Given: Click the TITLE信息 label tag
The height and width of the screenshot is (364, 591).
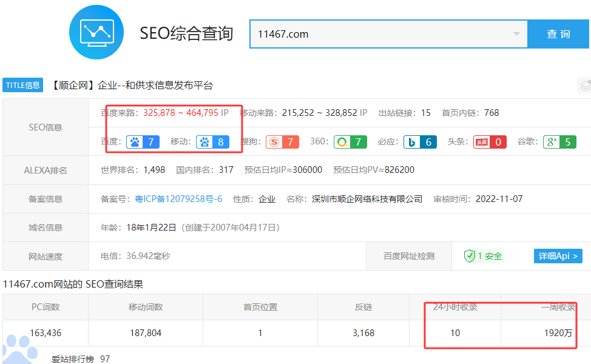Looking at the screenshot, I should pos(23,85).
